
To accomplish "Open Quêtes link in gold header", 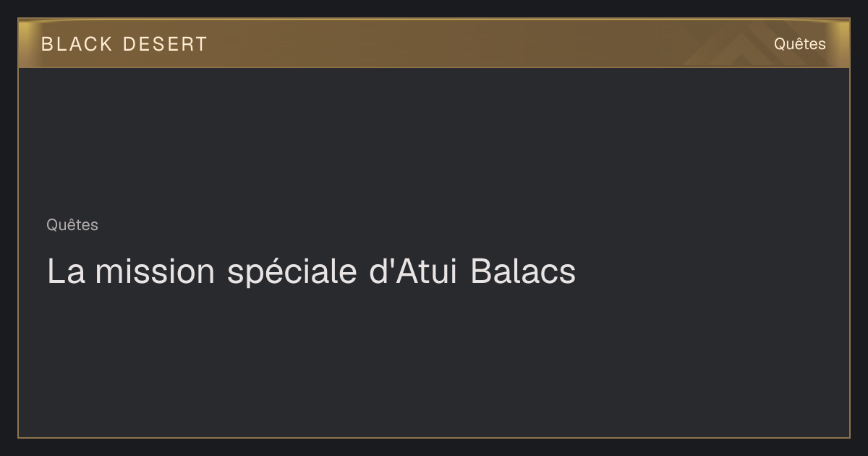I will click(799, 43).
